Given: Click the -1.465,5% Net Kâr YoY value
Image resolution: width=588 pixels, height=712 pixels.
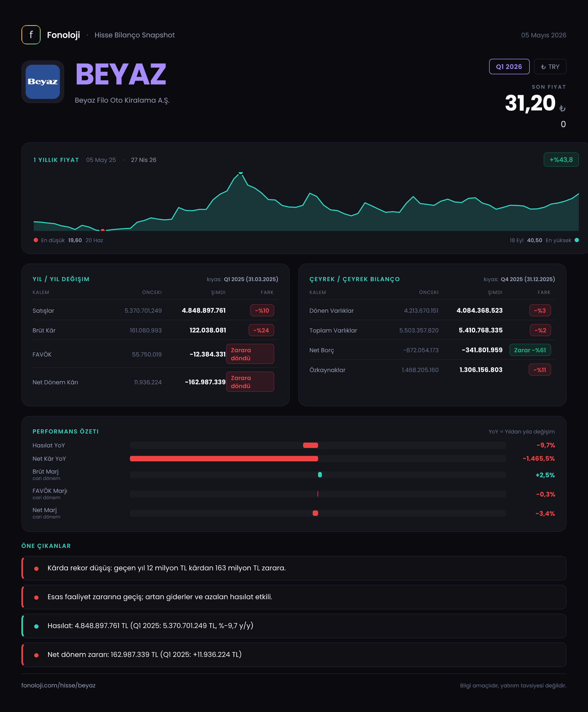Looking at the screenshot, I should coord(539,459).
